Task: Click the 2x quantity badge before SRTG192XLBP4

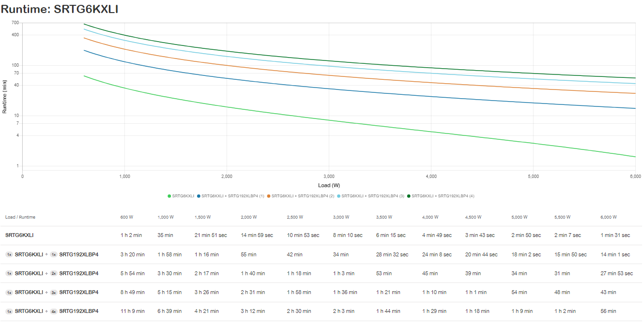Action: tap(53, 273)
